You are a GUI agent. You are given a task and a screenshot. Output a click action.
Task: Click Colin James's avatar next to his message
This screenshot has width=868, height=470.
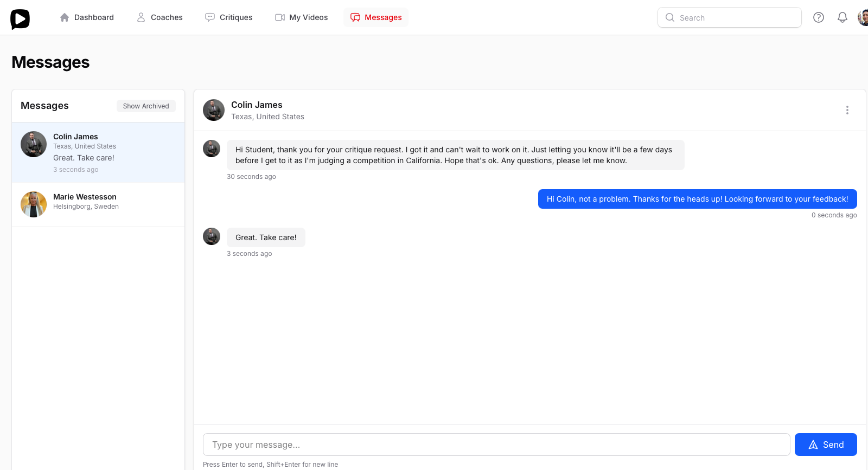212,149
